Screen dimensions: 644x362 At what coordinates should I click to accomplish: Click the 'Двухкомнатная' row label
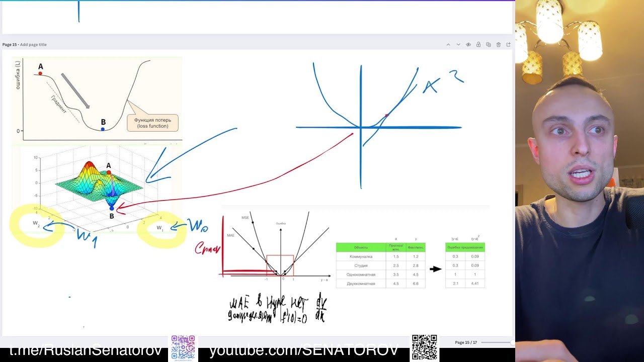click(x=361, y=284)
